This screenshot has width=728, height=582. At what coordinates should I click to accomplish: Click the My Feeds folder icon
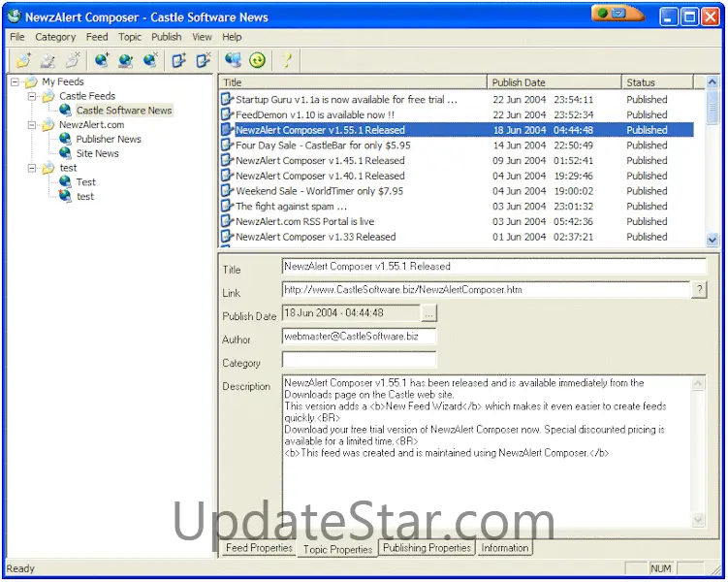31,82
